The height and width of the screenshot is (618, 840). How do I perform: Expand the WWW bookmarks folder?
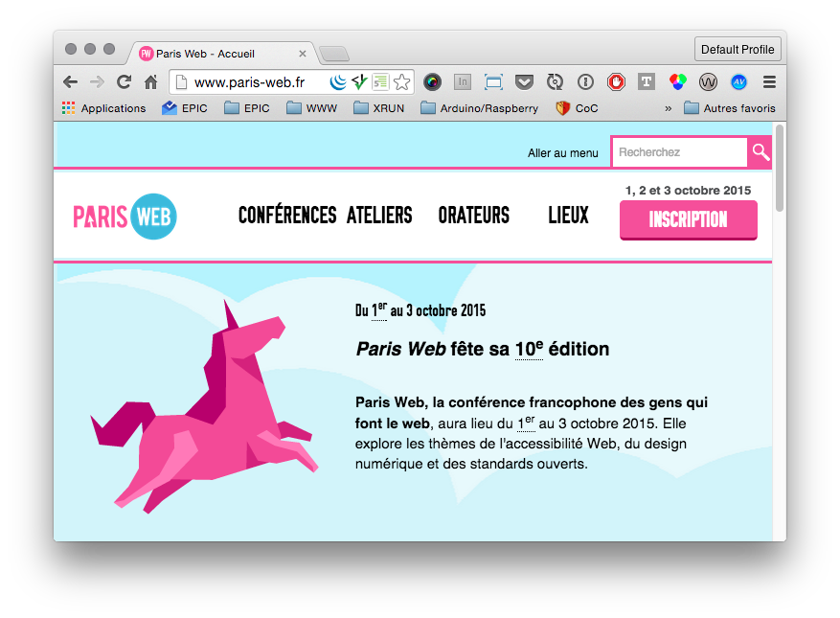(x=312, y=108)
